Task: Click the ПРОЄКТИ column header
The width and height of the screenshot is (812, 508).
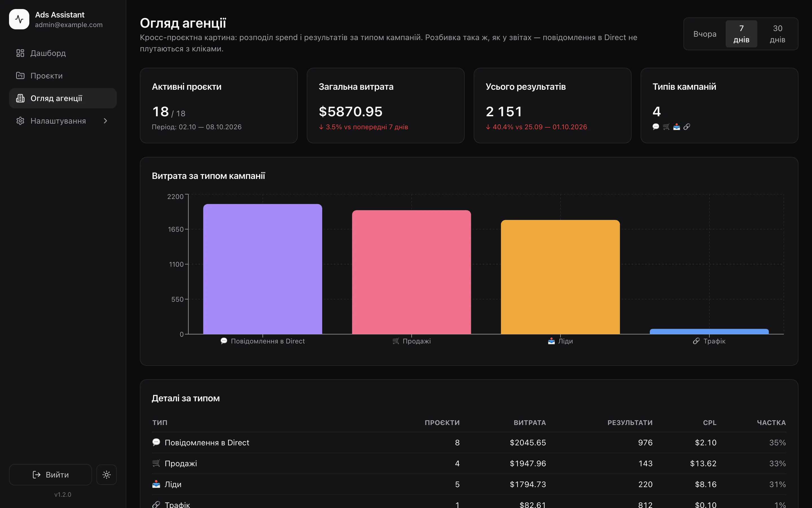Action: click(442, 423)
